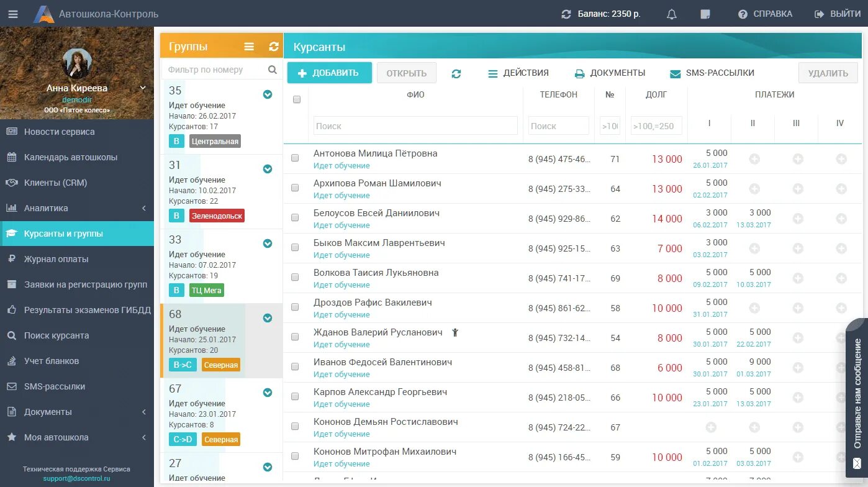Expand the Аналитика sidebar submenu
Screen dimensions: 868x487
click(x=144, y=208)
